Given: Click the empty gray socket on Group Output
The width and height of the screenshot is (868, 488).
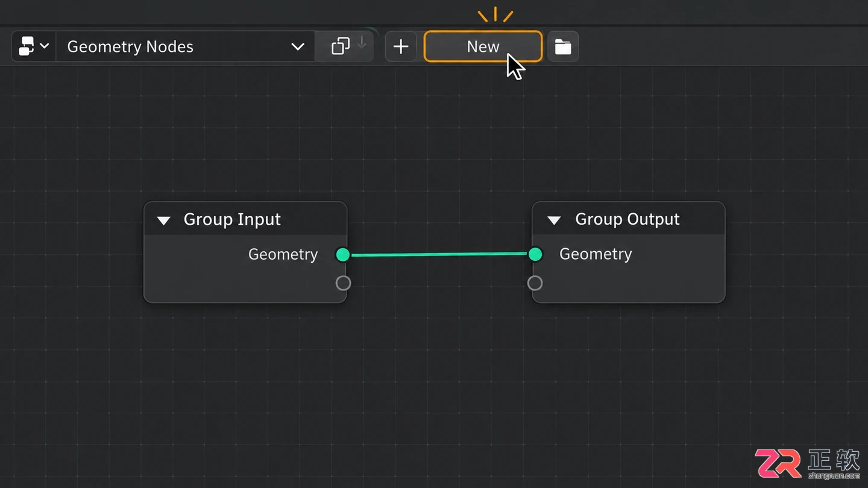Looking at the screenshot, I should point(535,283).
